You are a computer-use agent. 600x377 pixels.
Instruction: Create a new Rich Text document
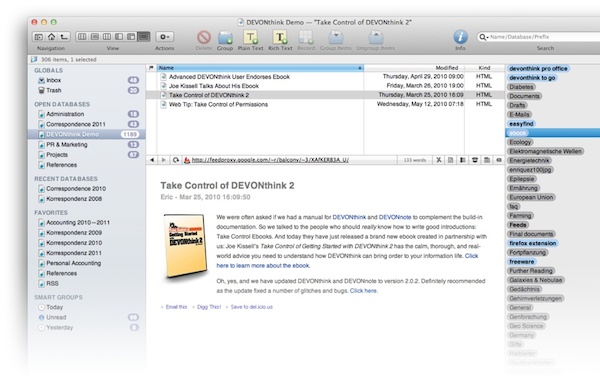280,38
